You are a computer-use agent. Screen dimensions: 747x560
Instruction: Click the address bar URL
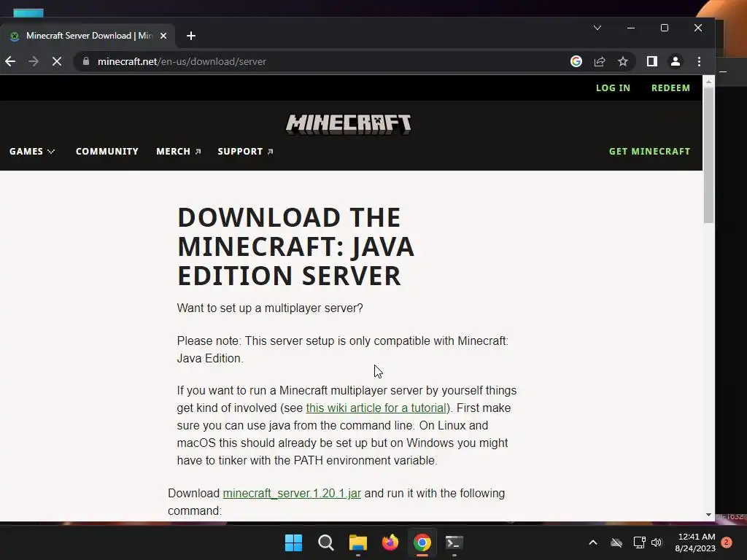182,61
